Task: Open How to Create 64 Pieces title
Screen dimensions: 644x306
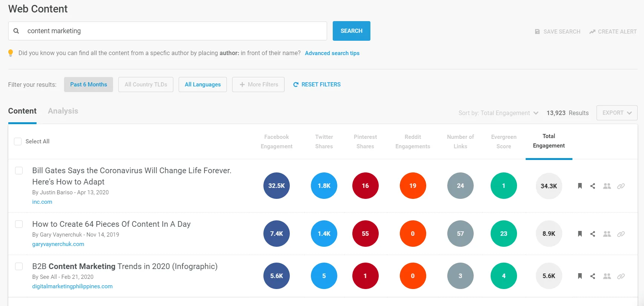Action: [x=112, y=224]
